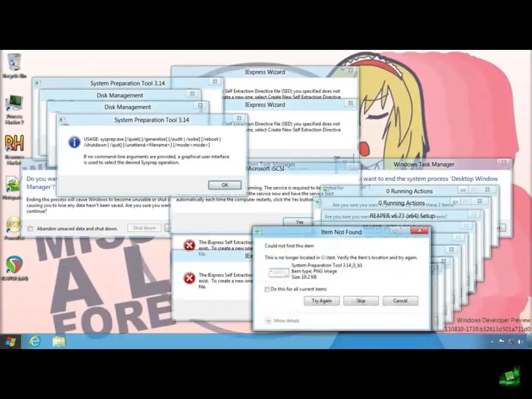Click the 'System Preparation Tool 3.14_0_b1' filename
The image size is (532, 399).
click(x=327, y=265)
